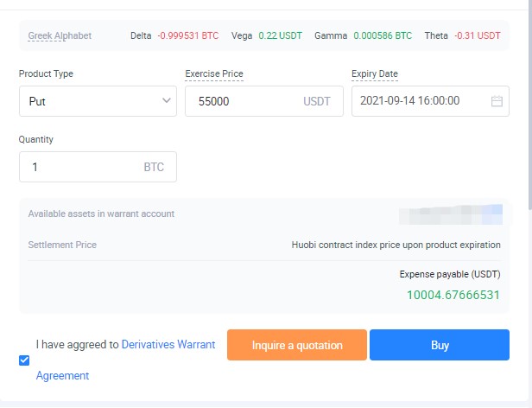Click the Quantity input field

click(x=82, y=167)
